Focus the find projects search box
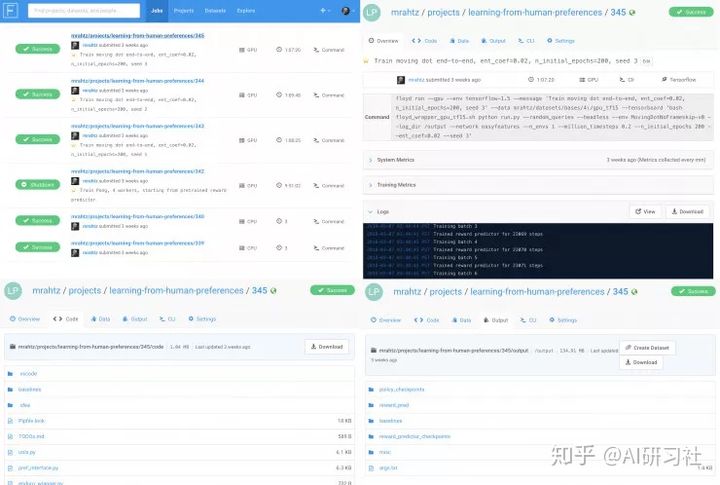Viewport: 720px width, 485px height. point(84,11)
